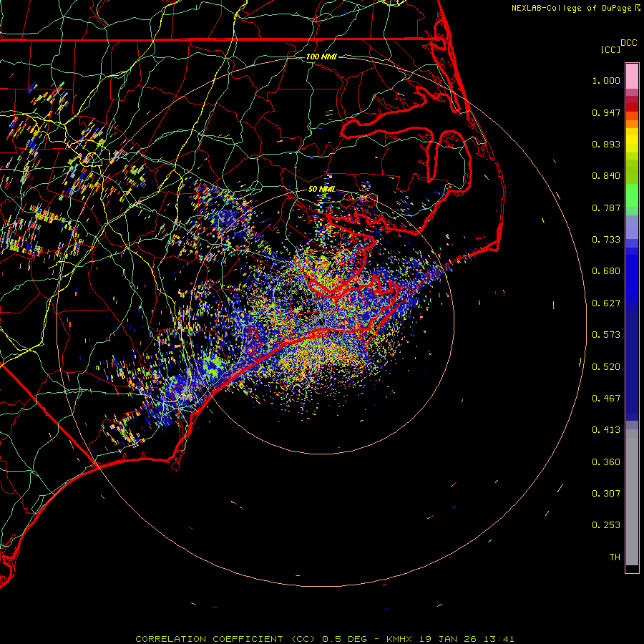Click the CORRELATION COEFFICIENT (CC) caption text
The image size is (644, 644).
point(225,639)
